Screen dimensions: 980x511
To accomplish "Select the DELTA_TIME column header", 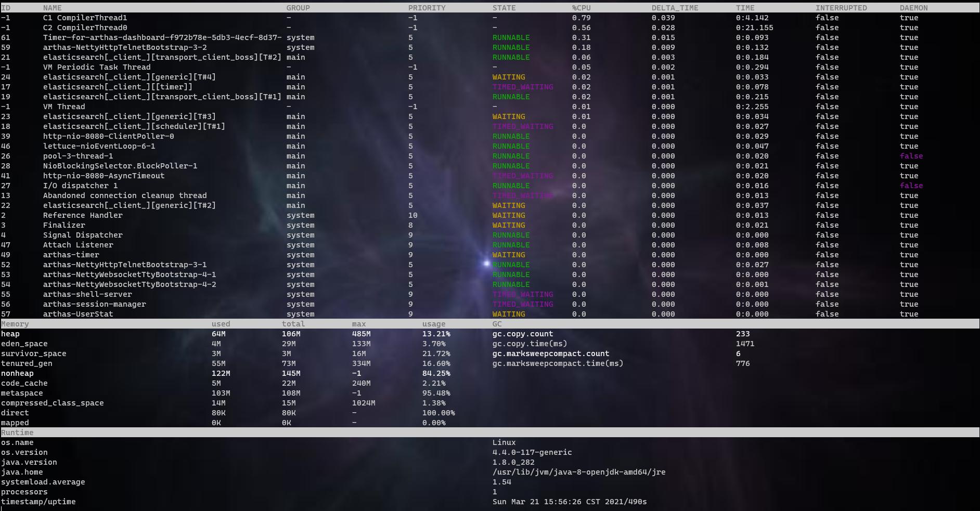I will pyautogui.click(x=675, y=8).
